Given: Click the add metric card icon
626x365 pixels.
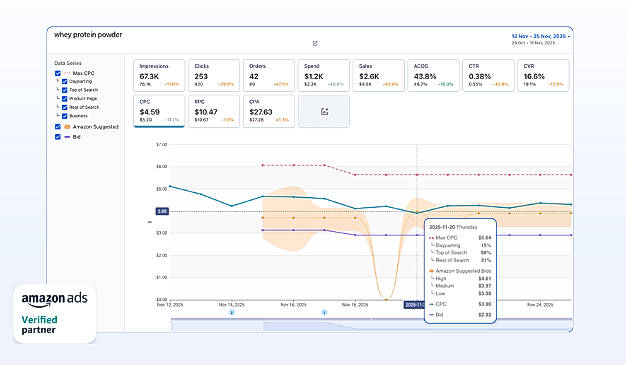Looking at the screenshot, I should (x=324, y=111).
